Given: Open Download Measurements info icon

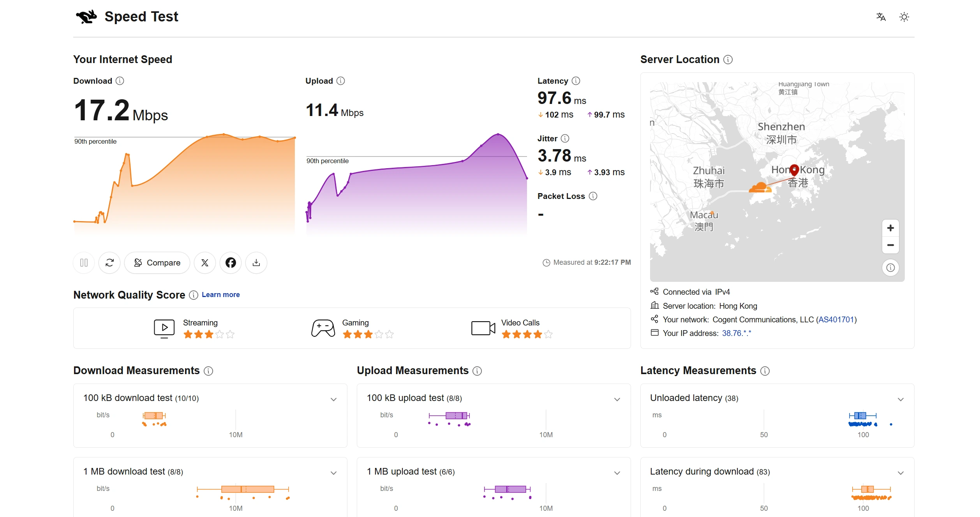Looking at the screenshot, I should click(208, 371).
